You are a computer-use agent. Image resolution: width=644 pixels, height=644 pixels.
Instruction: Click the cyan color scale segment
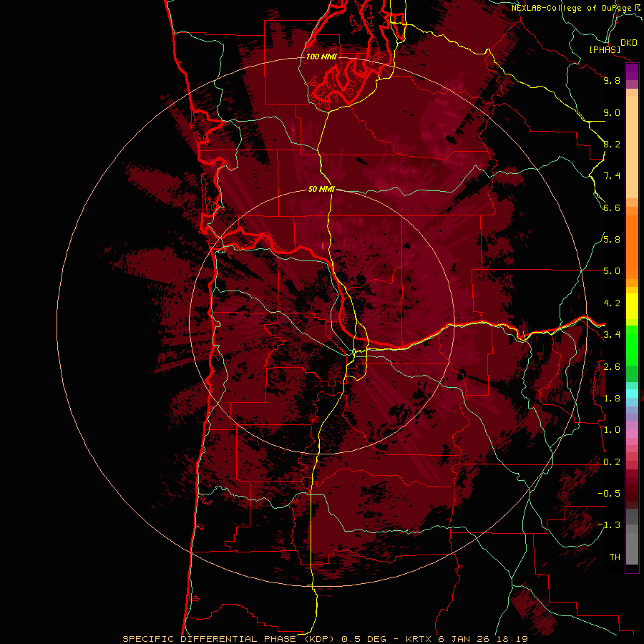point(632,393)
